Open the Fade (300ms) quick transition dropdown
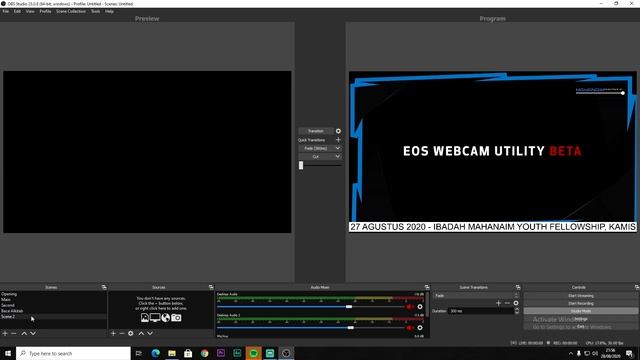The height and width of the screenshot is (360, 640). coord(320,148)
